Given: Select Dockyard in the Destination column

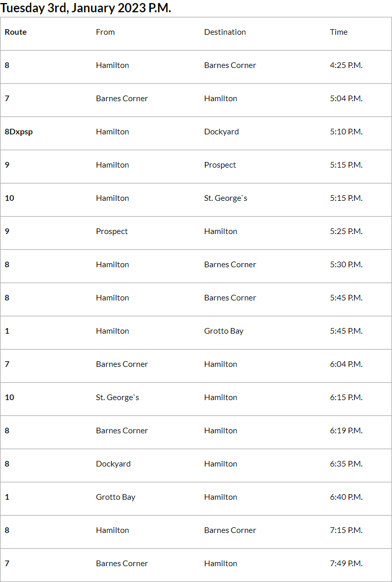Looking at the screenshot, I should (x=222, y=132).
